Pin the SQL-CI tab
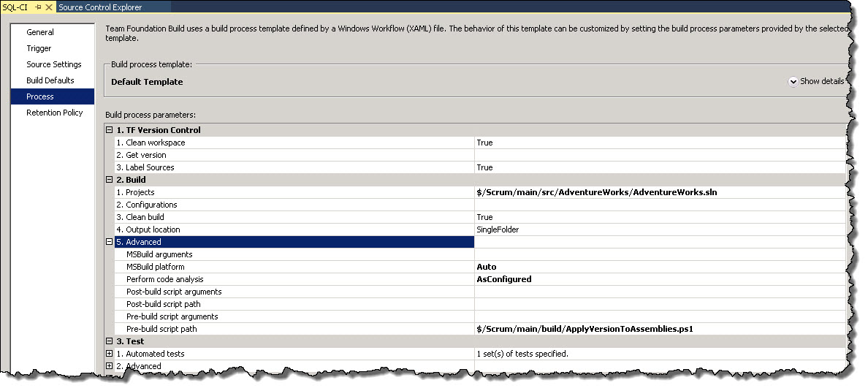Viewport: 868px width, 391px height. (38, 7)
